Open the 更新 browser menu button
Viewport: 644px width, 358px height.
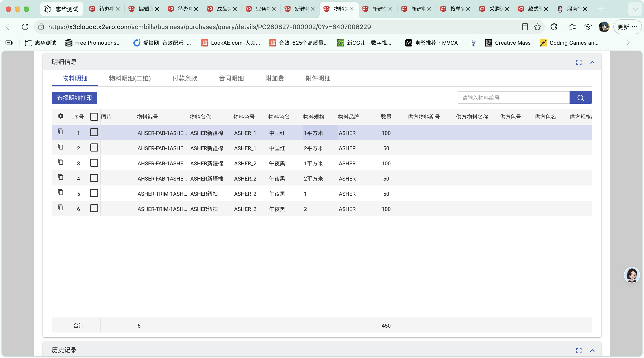pos(627,27)
